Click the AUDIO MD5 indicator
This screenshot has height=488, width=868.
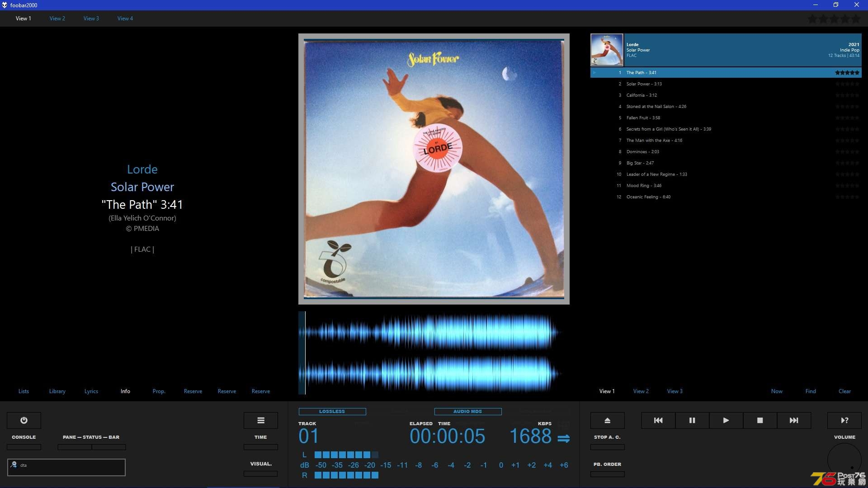[x=468, y=412]
